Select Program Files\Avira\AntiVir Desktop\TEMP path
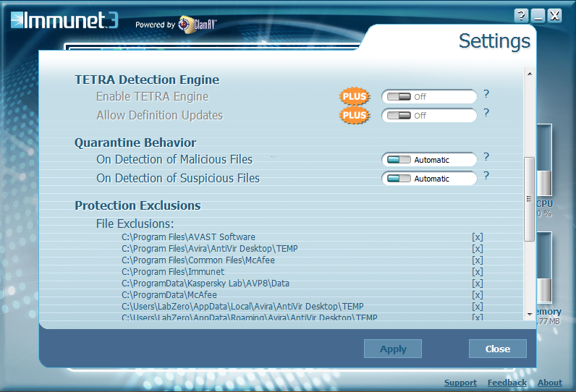Image resolution: width=576 pixels, height=392 pixels. click(210, 249)
